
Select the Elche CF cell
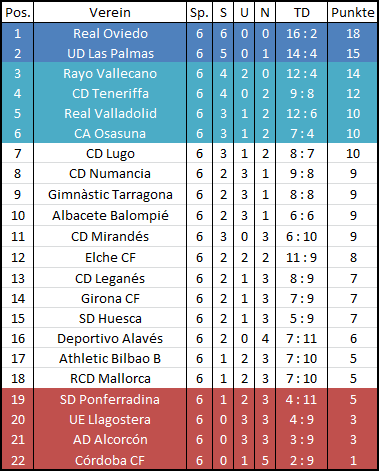(110, 257)
